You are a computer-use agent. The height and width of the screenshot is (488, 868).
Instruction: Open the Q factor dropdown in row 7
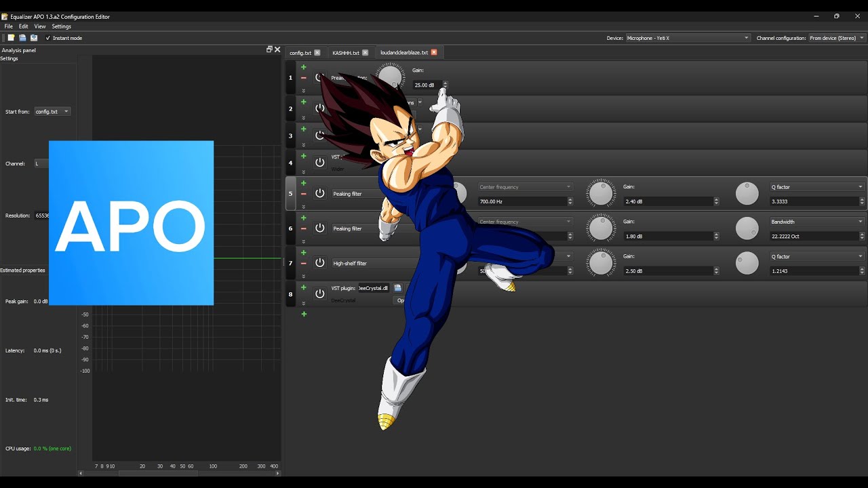817,256
